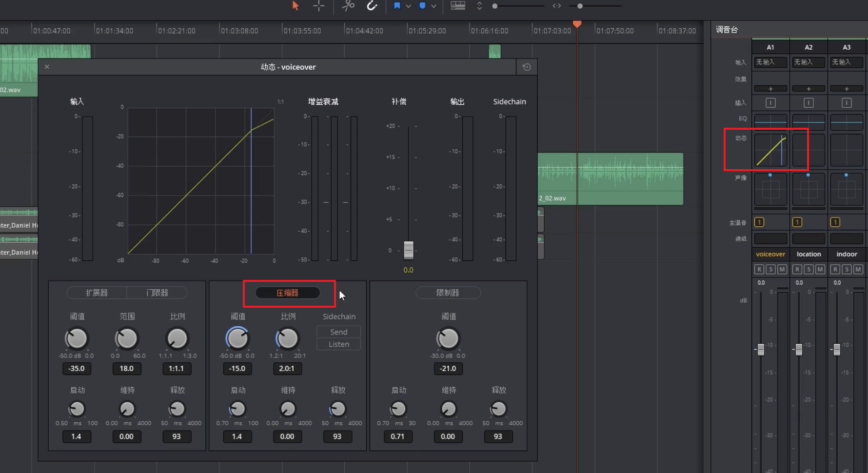Mute the voiceover track
Image resolution: width=868 pixels, height=473 pixels.
(782, 269)
